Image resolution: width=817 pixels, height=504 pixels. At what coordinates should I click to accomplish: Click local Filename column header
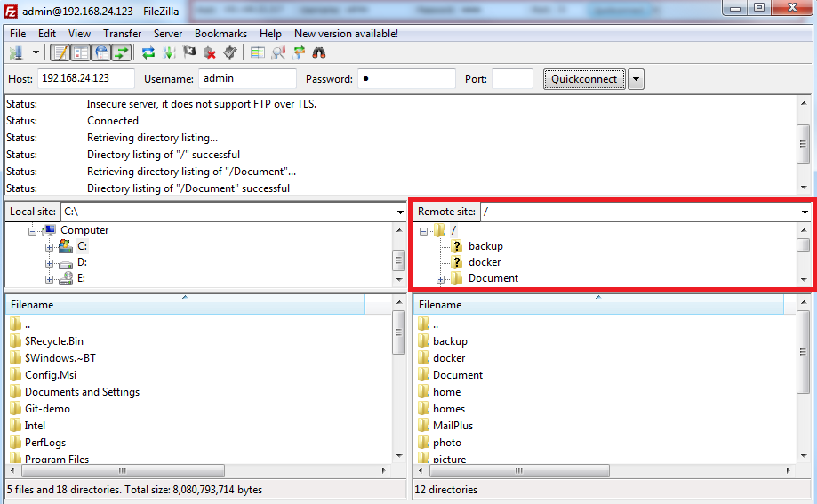coord(185,304)
